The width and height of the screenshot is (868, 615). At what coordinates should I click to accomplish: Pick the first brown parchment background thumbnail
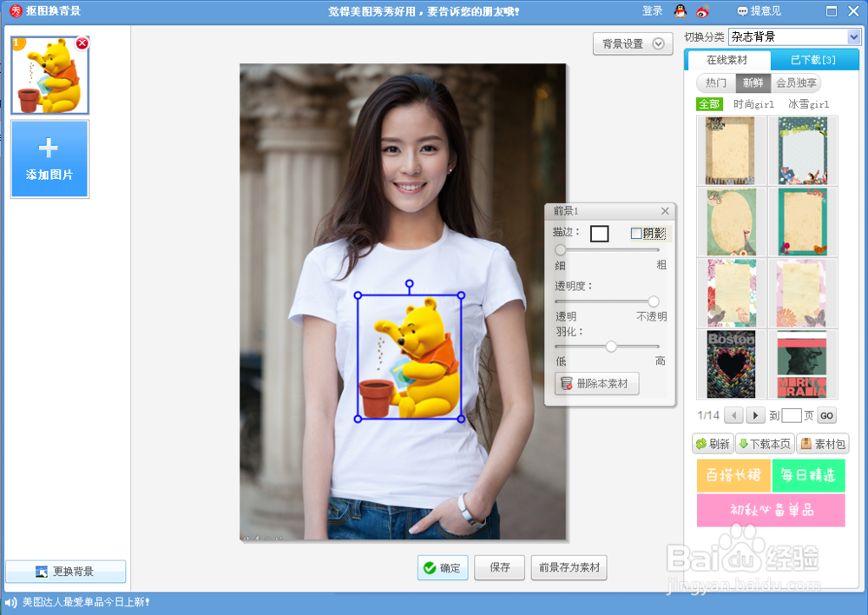coord(731,150)
